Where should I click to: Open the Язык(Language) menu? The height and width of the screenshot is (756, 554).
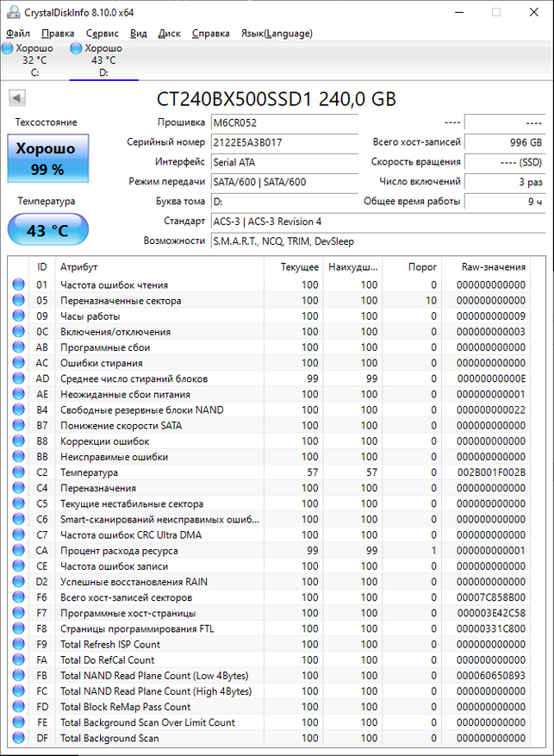277,34
